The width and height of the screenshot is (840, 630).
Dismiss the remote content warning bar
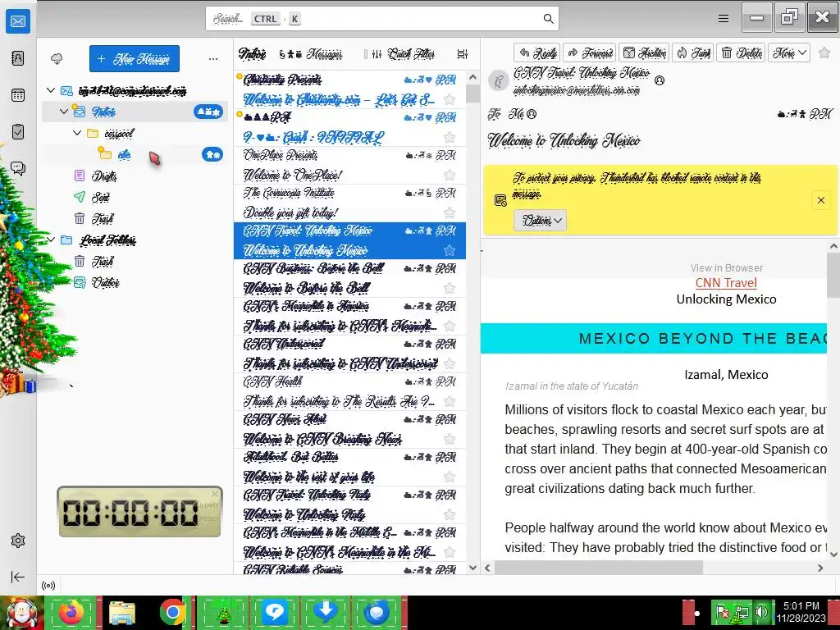[820, 200]
